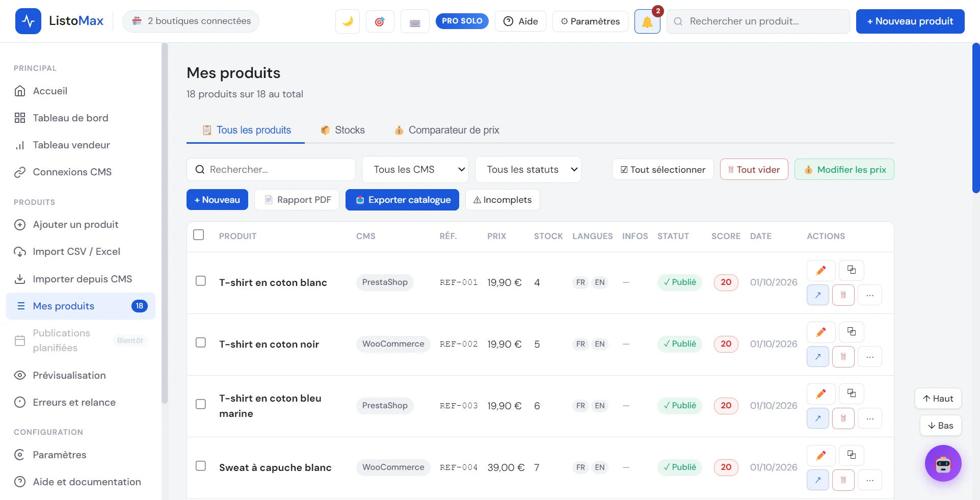Open the Tous les CMS dropdown
The width and height of the screenshot is (980, 500).
(415, 170)
